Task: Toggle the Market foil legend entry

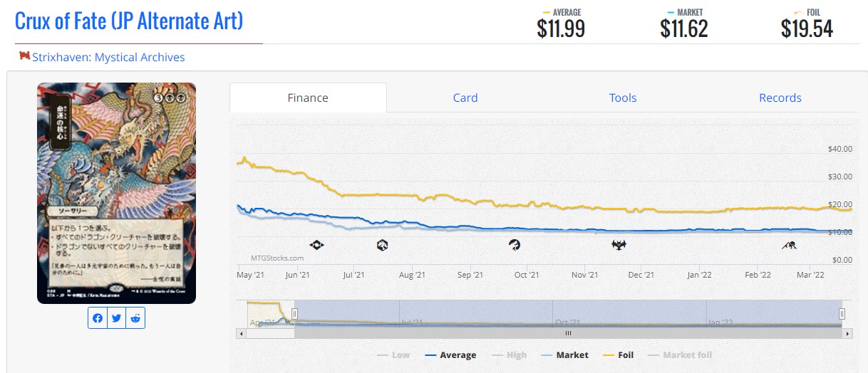Action: [680, 354]
